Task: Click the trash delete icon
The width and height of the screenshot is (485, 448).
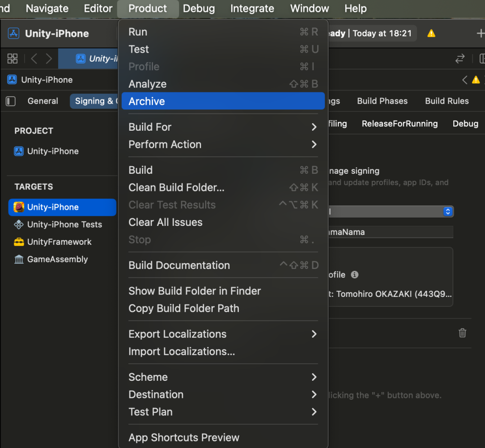Action: coord(462,332)
